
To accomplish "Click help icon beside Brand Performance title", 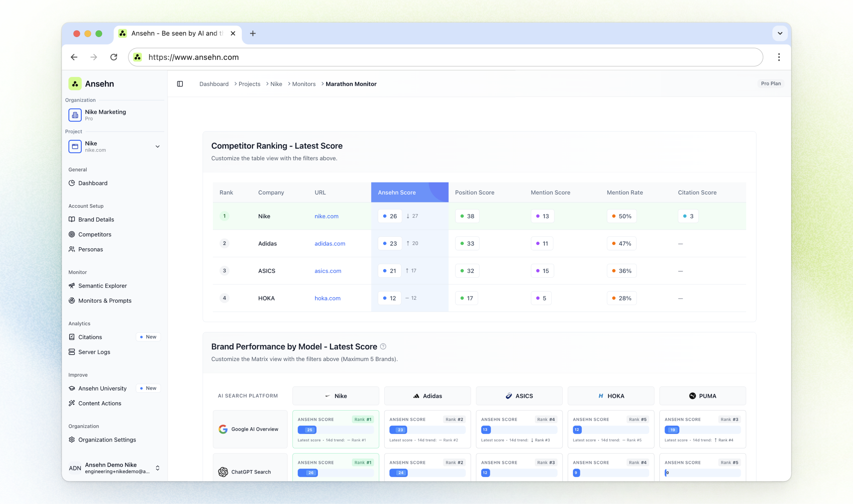I will [383, 346].
